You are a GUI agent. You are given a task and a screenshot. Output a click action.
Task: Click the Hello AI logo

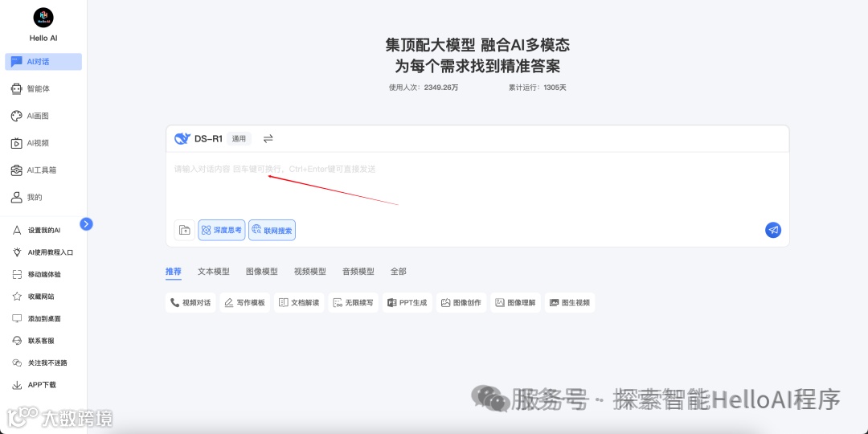click(43, 17)
